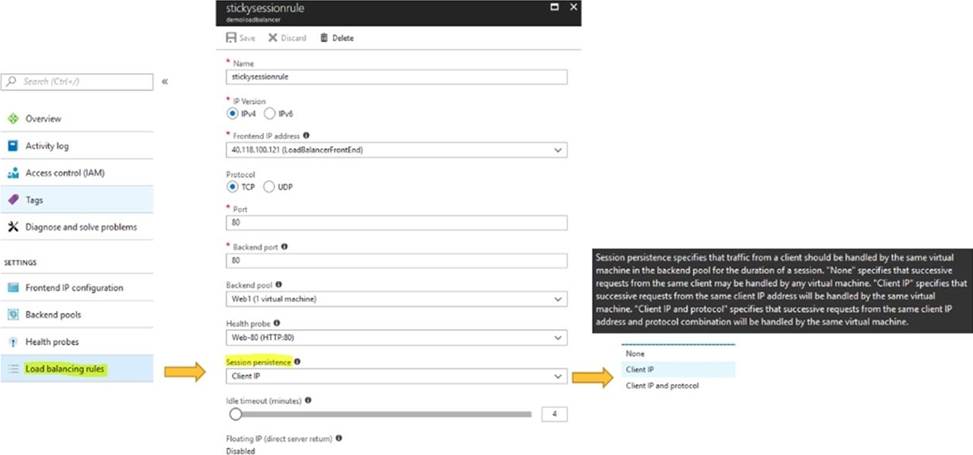Viewport: 973px width, 455px height.
Task: Collapse the sidebar with chevron icon
Action: tap(165, 80)
